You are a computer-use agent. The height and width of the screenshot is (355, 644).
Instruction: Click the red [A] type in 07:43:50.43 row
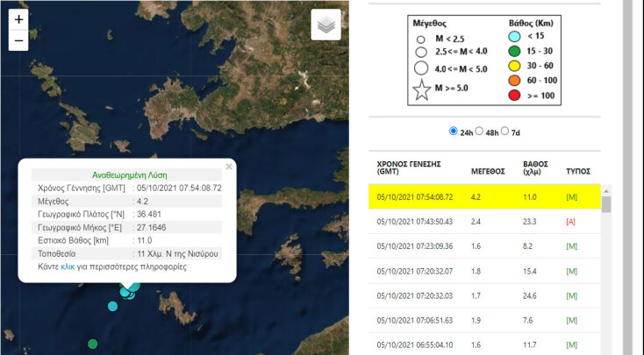point(572,222)
